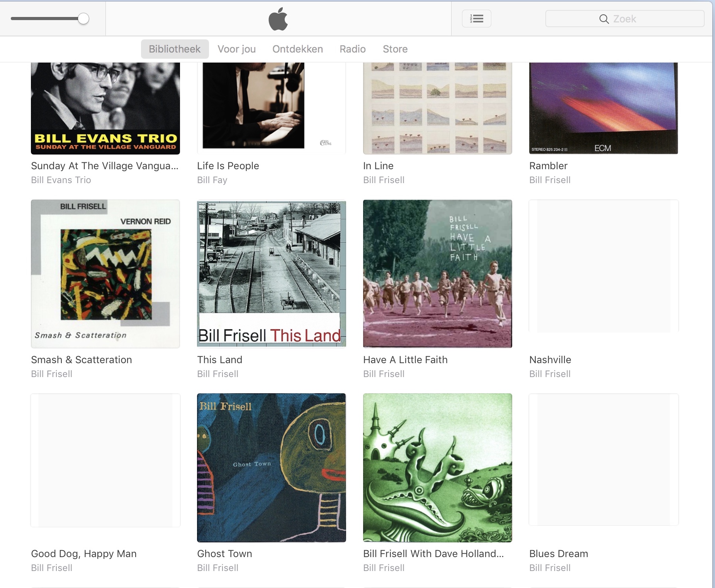Screen dimensions: 715x588
Task: Open the Voor jou tab
Action: (237, 49)
